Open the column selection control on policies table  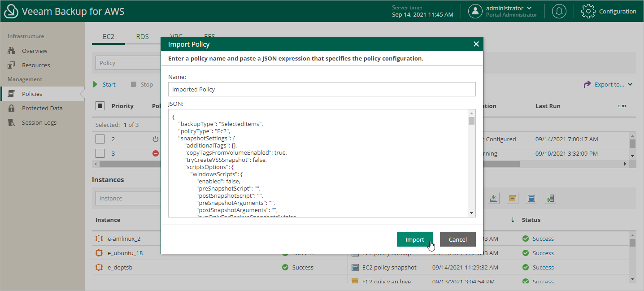tap(622, 106)
